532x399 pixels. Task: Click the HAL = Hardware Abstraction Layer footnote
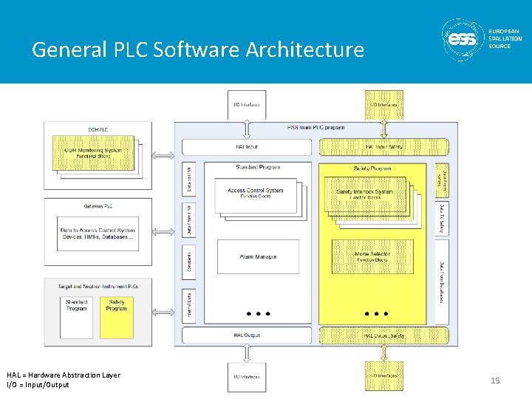64,375
